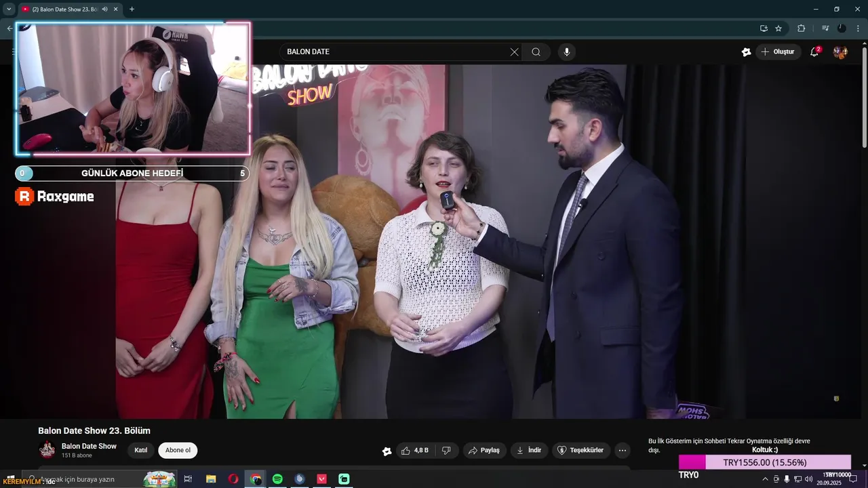Click the taskbar date 20.09.2025

tap(829, 483)
